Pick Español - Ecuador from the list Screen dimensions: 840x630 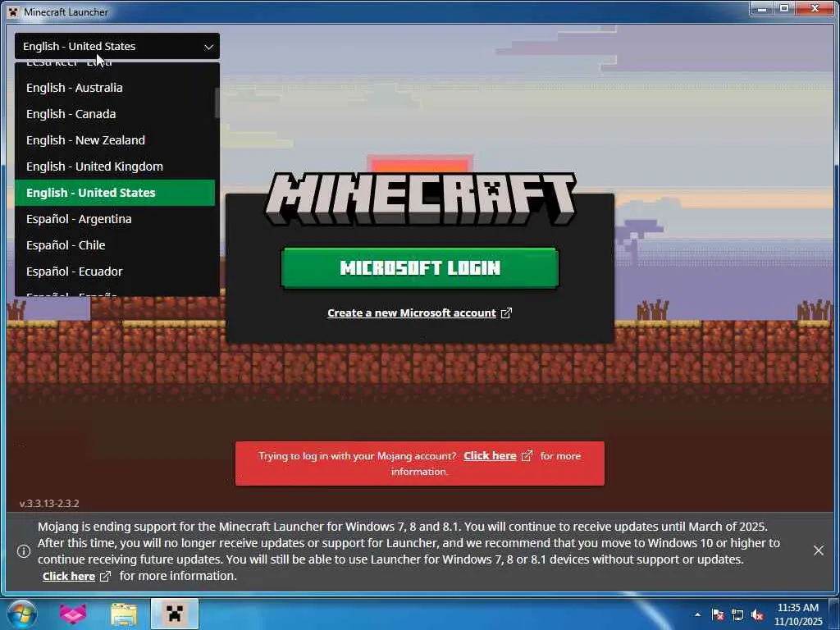pyautogui.click(x=115, y=272)
